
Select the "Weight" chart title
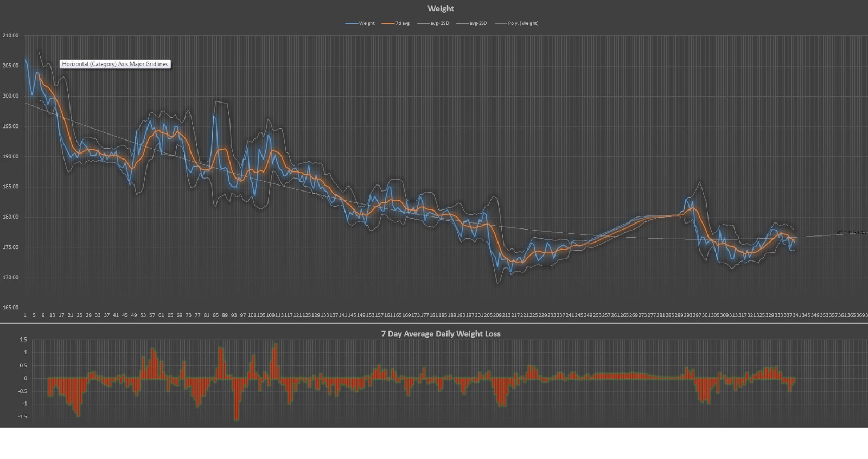click(x=441, y=9)
